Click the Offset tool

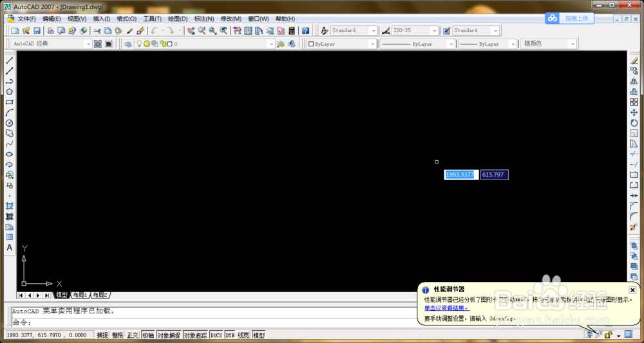(634, 91)
